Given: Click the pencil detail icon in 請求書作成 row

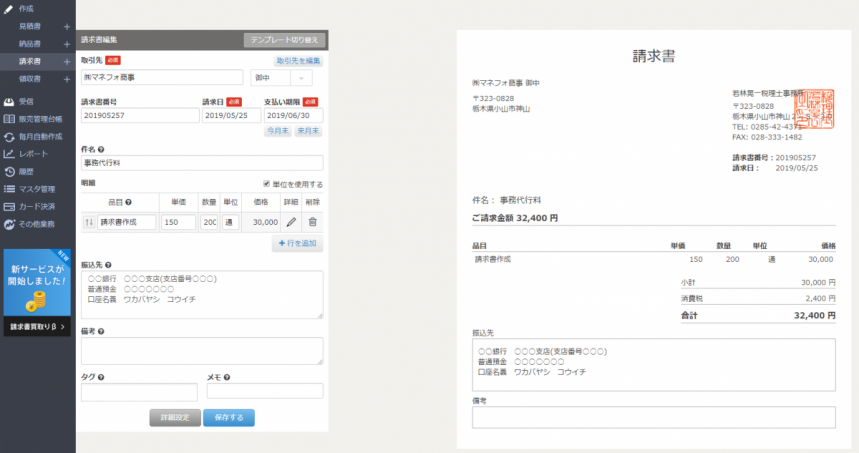Looking at the screenshot, I should click(291, 222).
